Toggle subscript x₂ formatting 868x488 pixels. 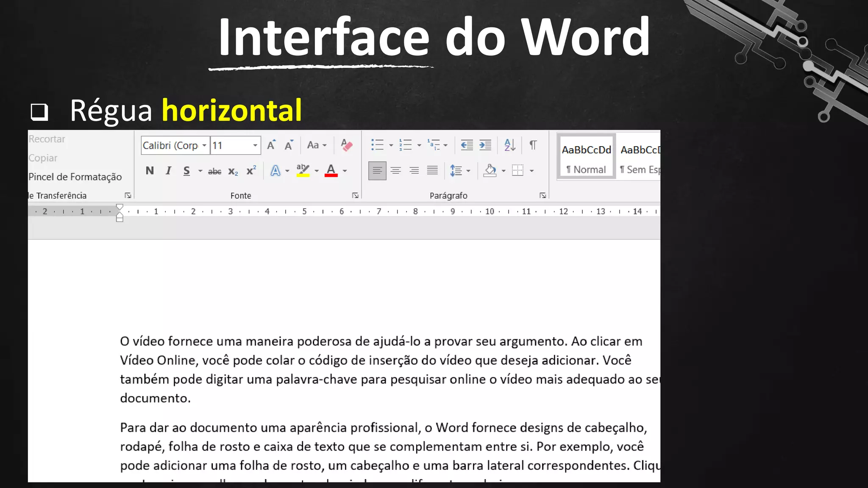(x=233, y=171)
